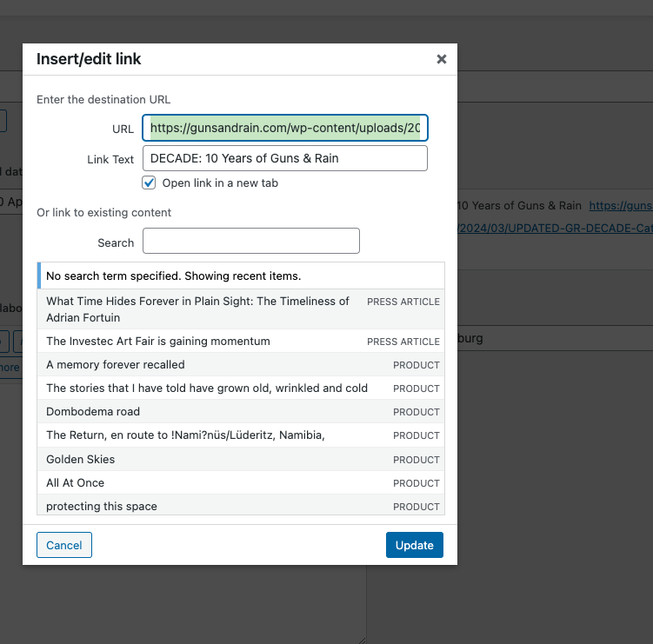Select Golden Skies product
Viewport: 653px width, 644px height.
click(81, 459)
